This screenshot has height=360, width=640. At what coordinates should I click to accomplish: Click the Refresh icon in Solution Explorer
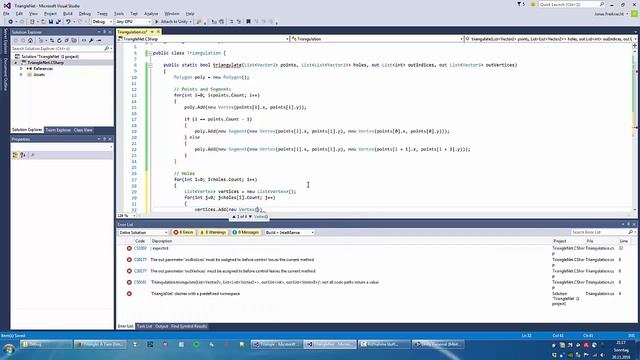tap(59, 40)
